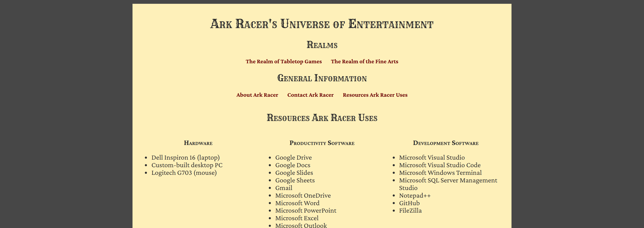The height and width of the screenshot is (228, 644).
Task: Open The Realm of the Fine Arts link
Action: pos(364,61)
